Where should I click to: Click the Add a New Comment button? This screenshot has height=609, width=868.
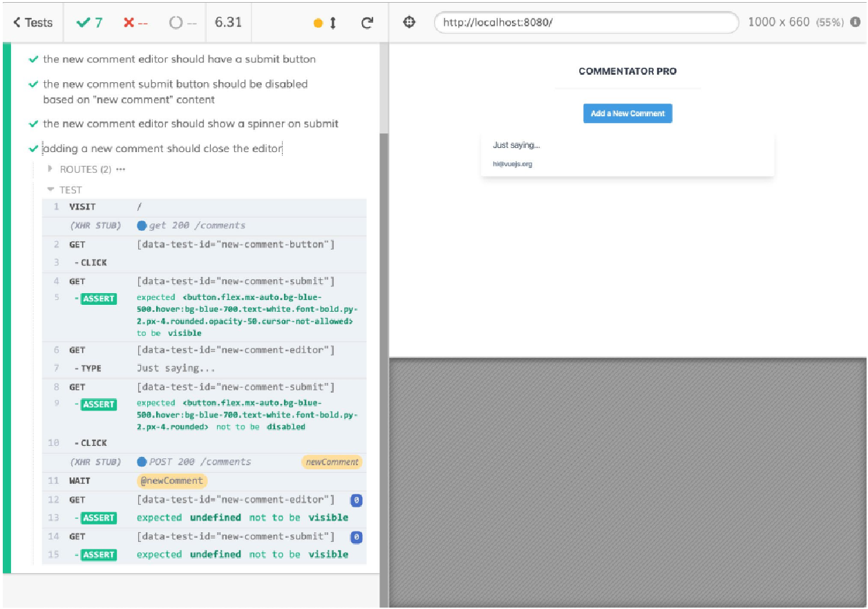click(x=628, y=113)
